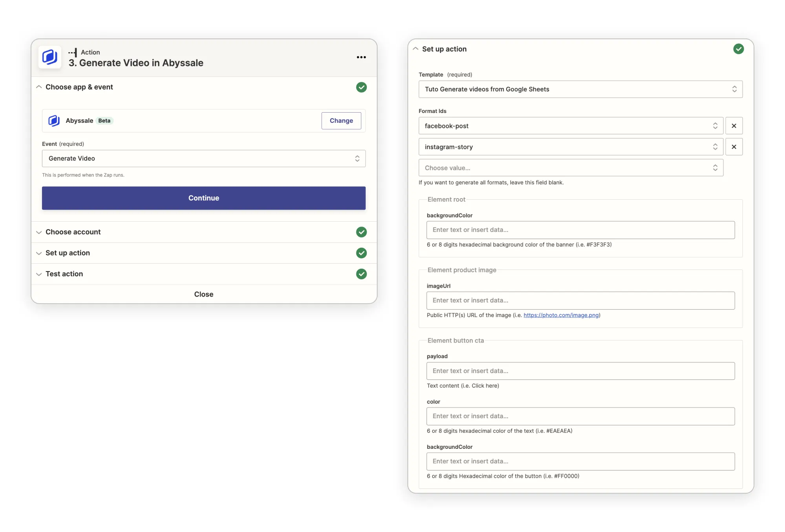This screenshot has height=532, width=785.
Task: Open the three-dots menu for the action
Action: point(361,57)
